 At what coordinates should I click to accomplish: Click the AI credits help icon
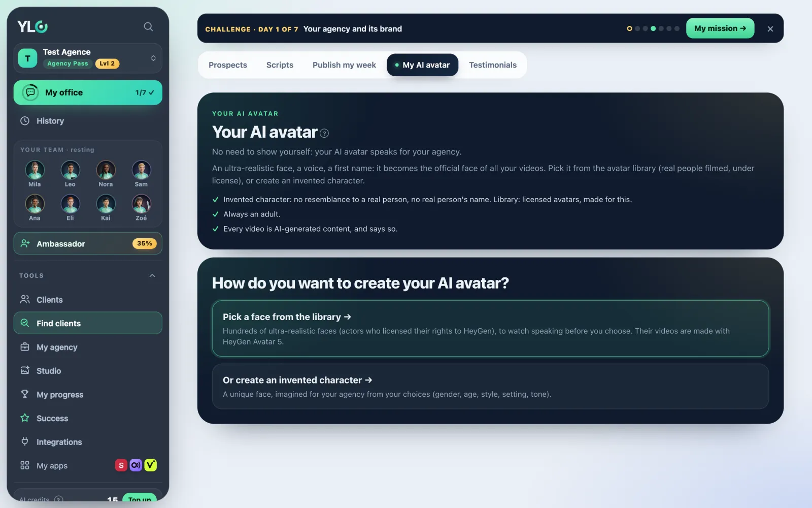point(58,500)
